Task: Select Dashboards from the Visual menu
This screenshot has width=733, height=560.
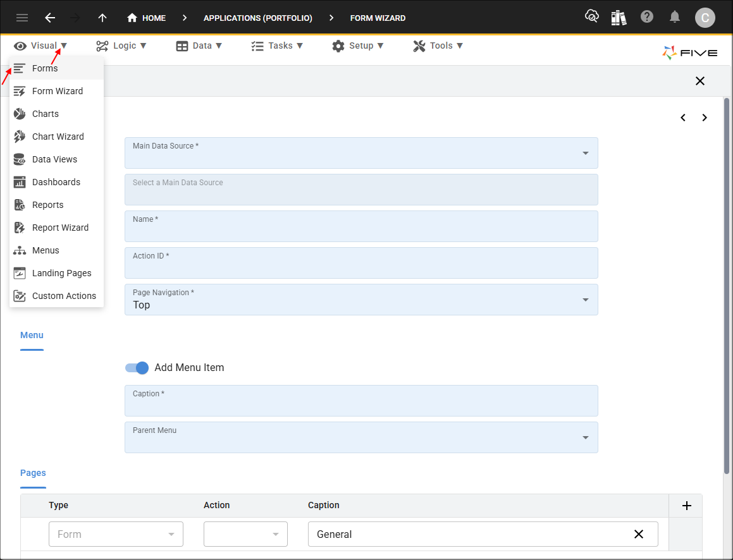Action: pyautogui.click(x=56, y=182)
